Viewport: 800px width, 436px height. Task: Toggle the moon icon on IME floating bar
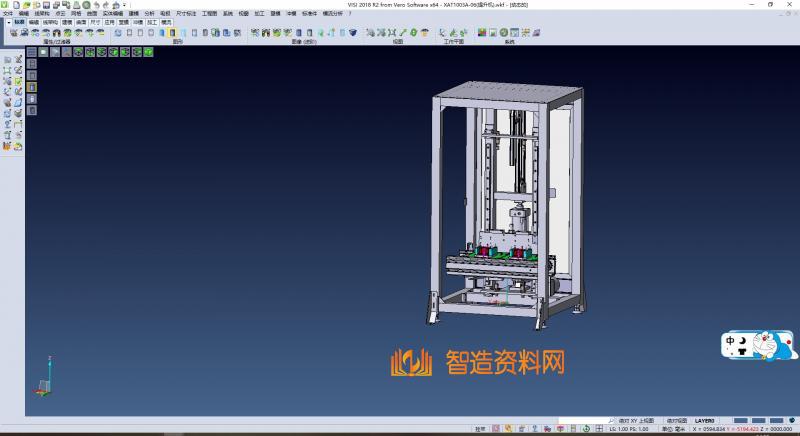point(742,341)
